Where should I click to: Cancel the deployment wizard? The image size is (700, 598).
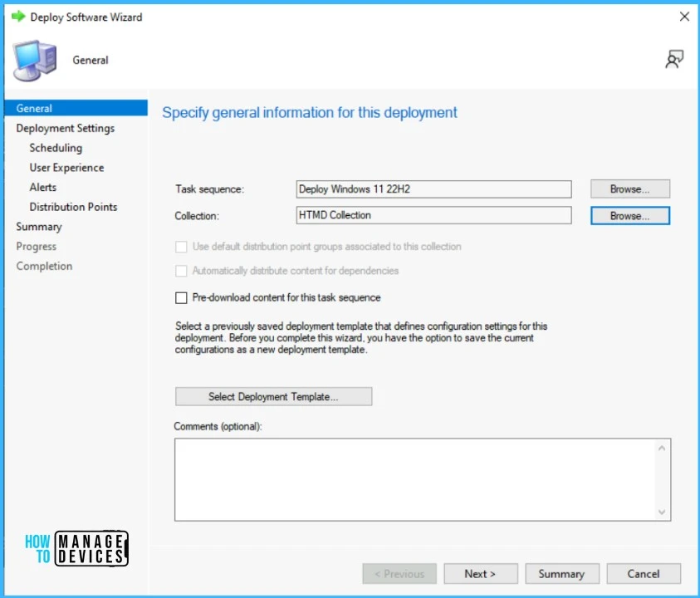coord(644,574)
